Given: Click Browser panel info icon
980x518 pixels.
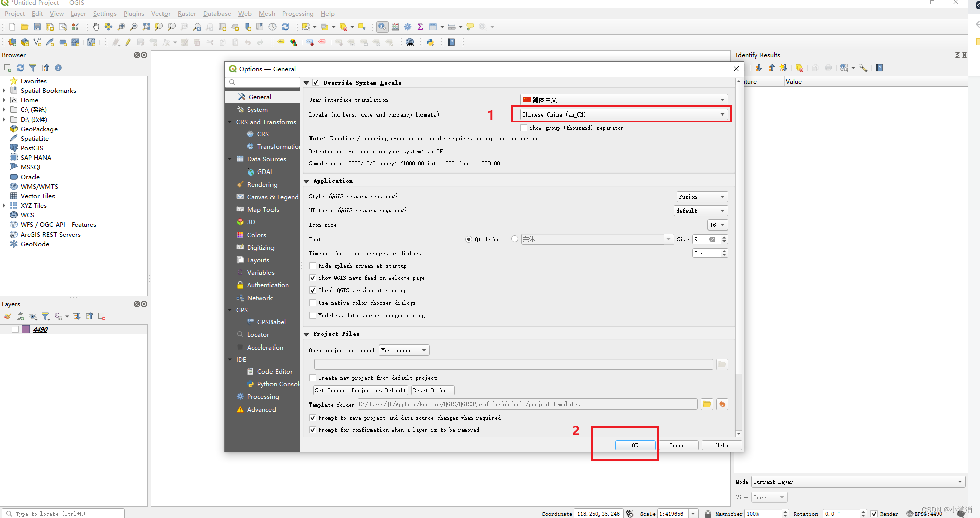Looking at the screenshot, I should point(58,68).
